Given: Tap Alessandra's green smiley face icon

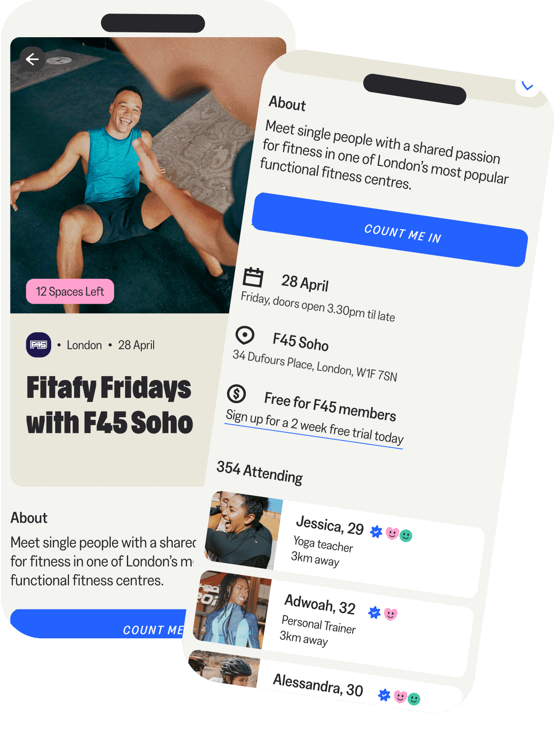Looking at the screenshot, I should click(414, 699).
